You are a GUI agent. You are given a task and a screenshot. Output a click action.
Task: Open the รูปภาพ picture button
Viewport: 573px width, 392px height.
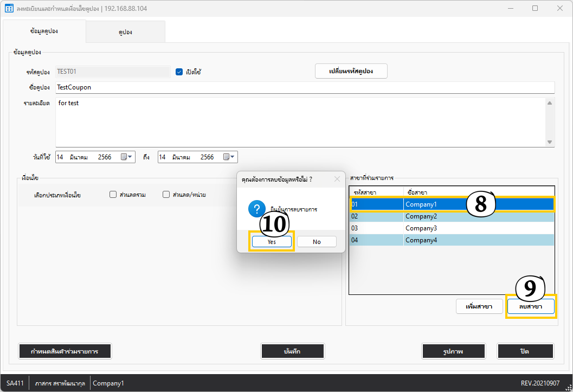(x=455, y=351)
